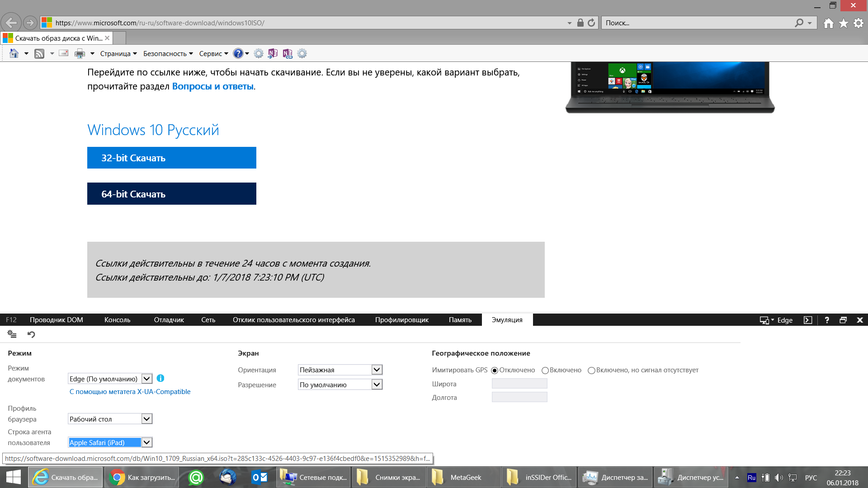Click the refresh page icon in address bar

point(591,23)
